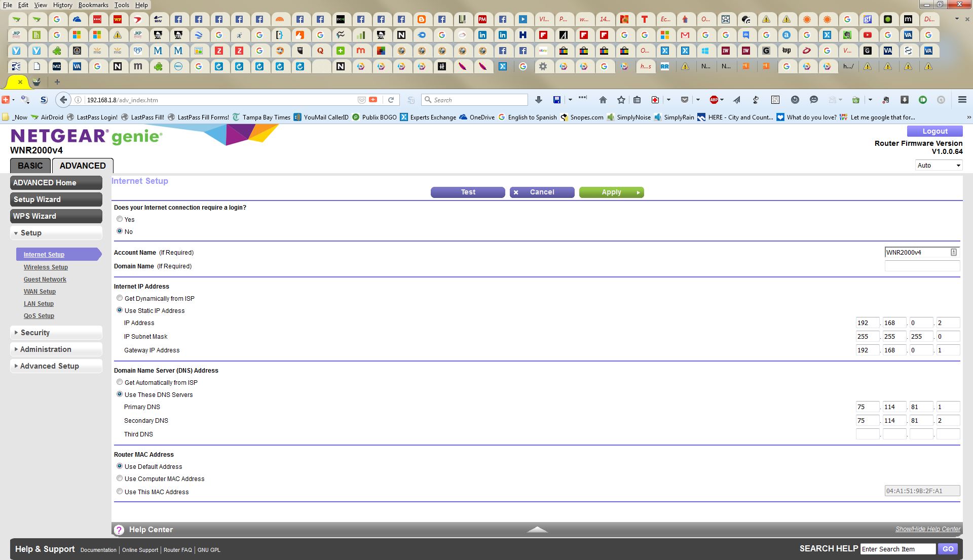
Task: Select No for Internet login required
Action: (x=120, y=231)
